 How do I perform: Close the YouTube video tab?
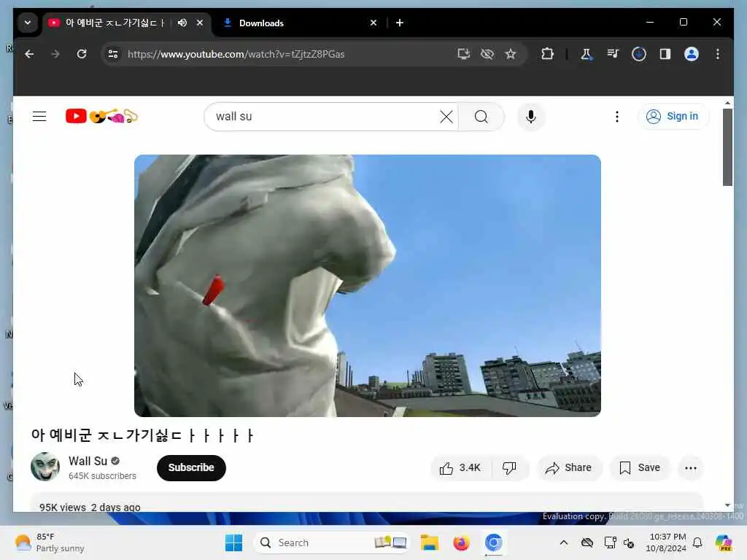click(x=200, y=23)
